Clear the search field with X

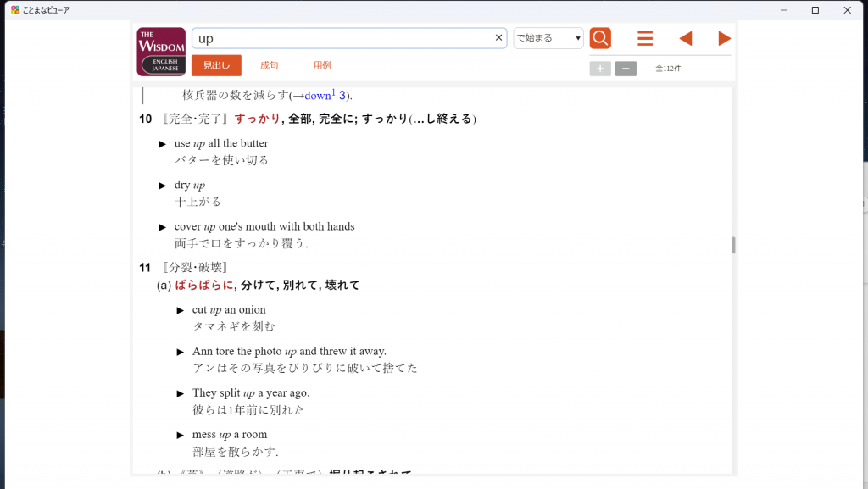tap(498, 38)
